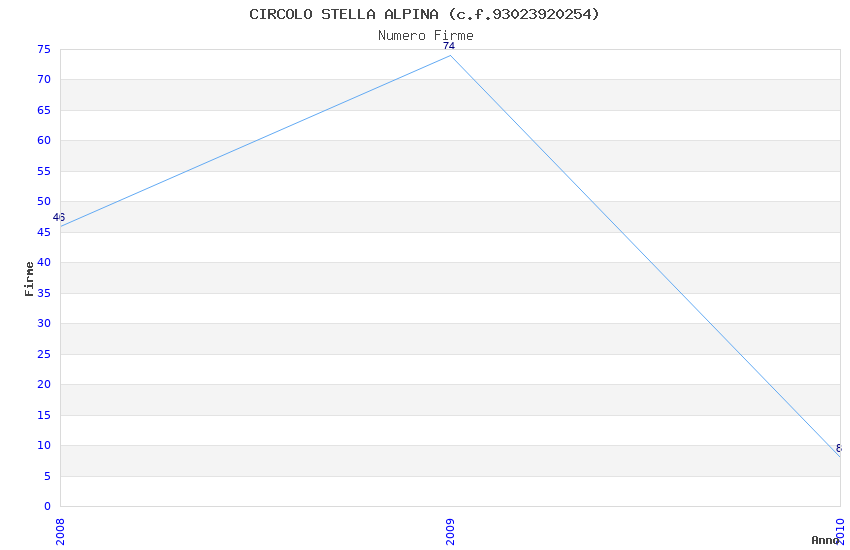
Task: Click the y-axis value 70
Action: tap(44, 80)
